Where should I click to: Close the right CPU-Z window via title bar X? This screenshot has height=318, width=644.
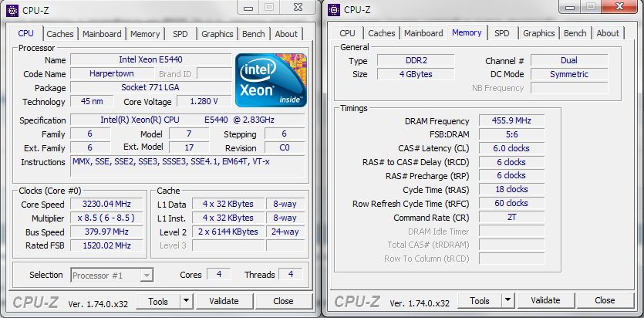click(620, 6)
